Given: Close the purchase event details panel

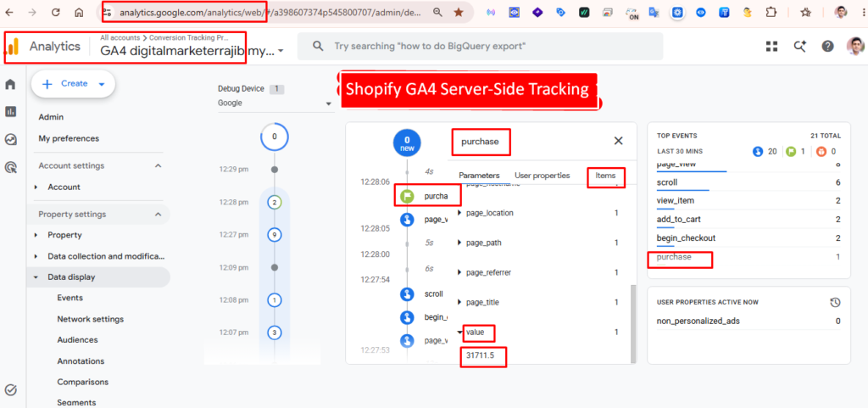Looking at the screenshot, I should [618, 141].
